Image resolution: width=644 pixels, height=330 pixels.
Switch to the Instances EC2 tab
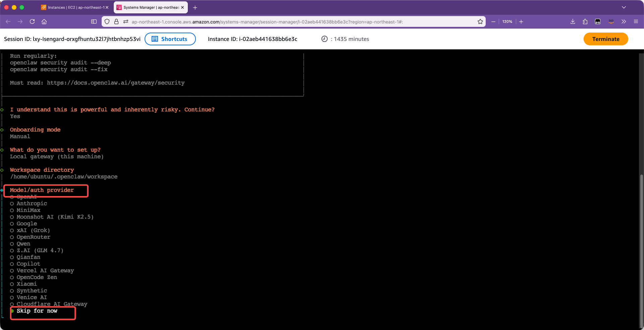point(74,7)
